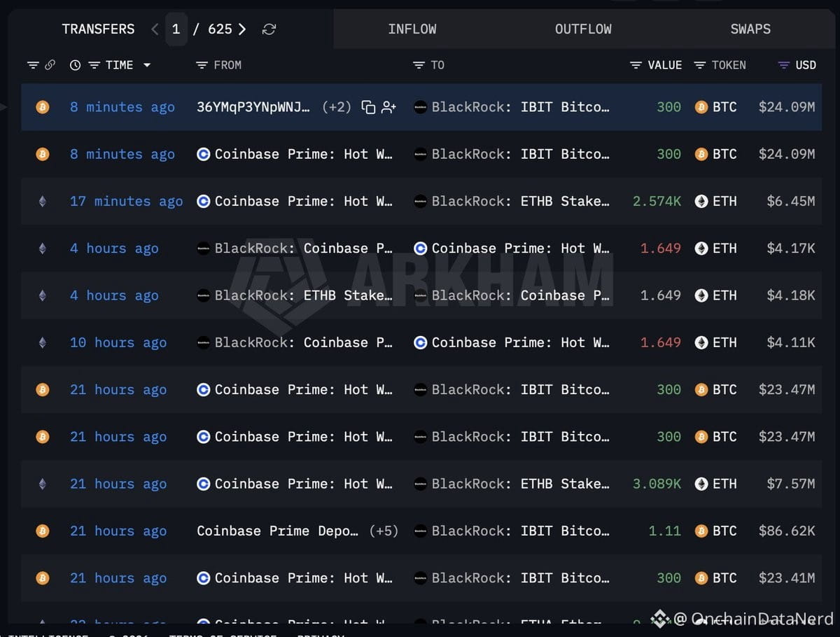Open Coinbase Prime Depo sender link

pyautogui.click(x=278, y=531)
